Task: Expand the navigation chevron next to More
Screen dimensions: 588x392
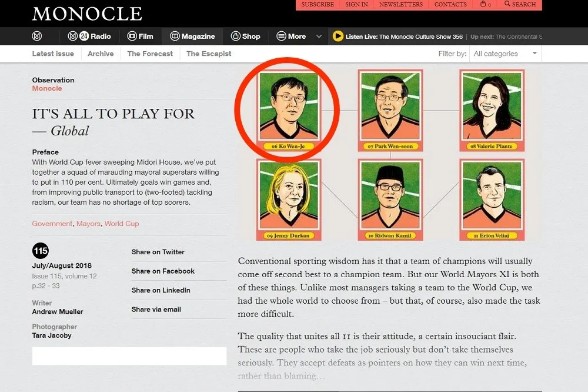Action: click(319, 36)
